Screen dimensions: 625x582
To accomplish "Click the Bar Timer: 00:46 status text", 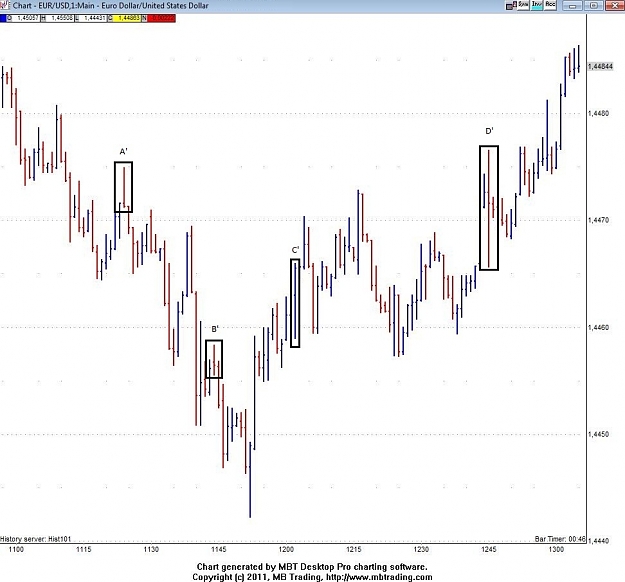I will click(x=560, y=539).
